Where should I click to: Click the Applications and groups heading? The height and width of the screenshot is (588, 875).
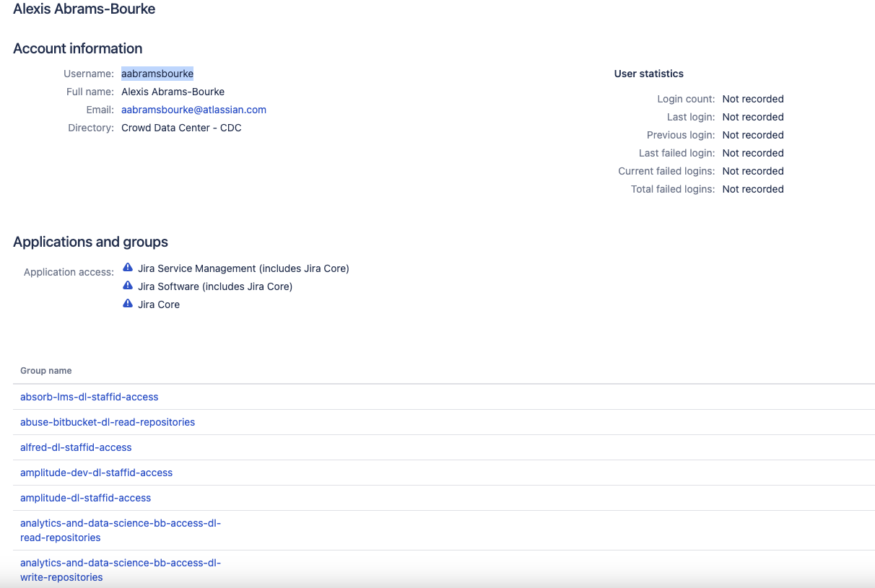(90, 242)
